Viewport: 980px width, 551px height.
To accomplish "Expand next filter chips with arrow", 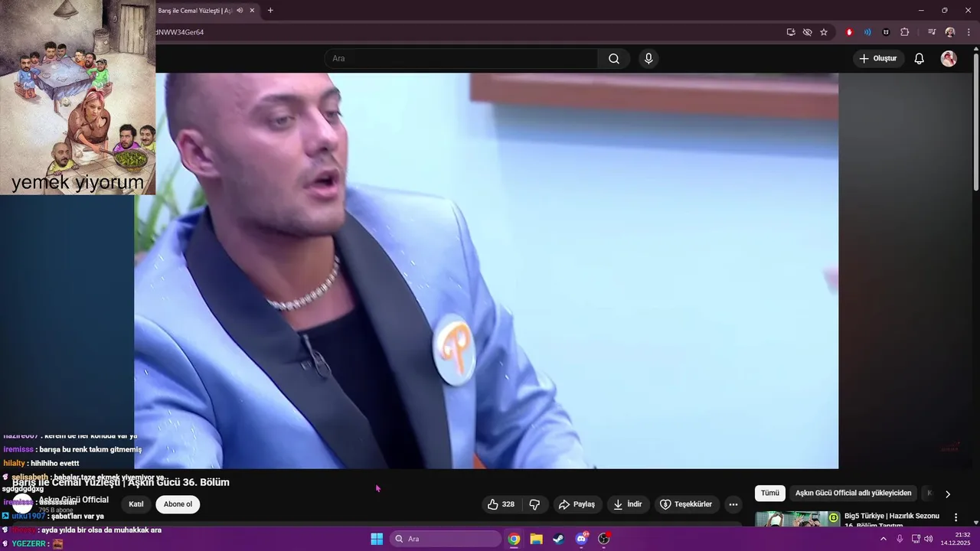I will coord(947,494).
